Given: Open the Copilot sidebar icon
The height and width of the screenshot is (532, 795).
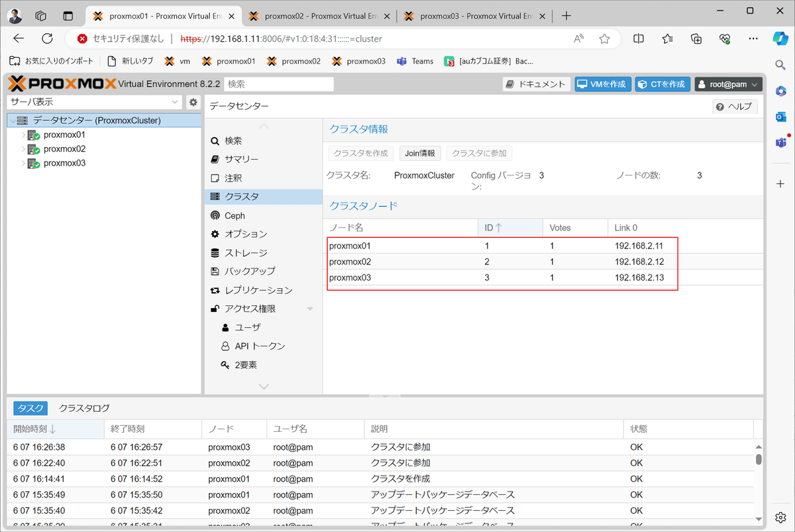Looking at the screenshot, I should [x=780, y=38].
